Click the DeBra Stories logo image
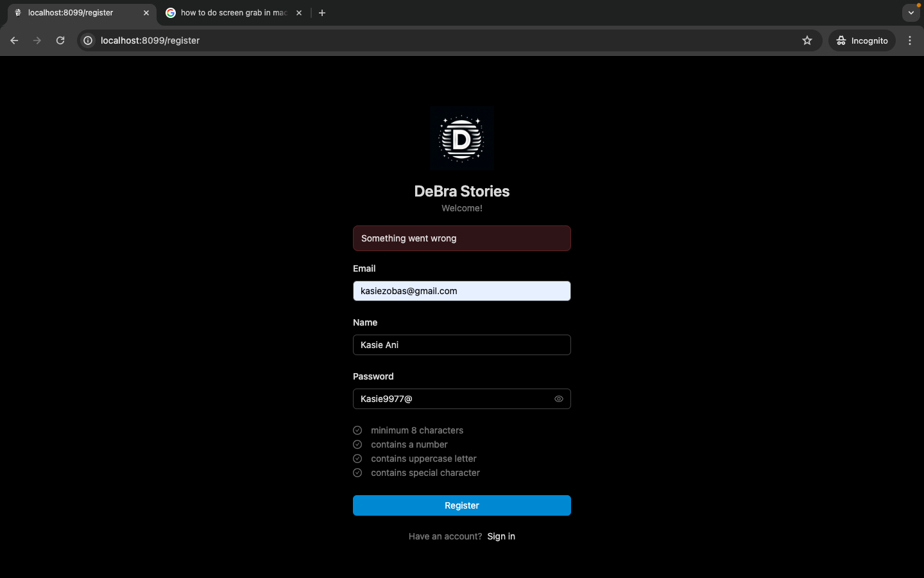 point(461,137)
